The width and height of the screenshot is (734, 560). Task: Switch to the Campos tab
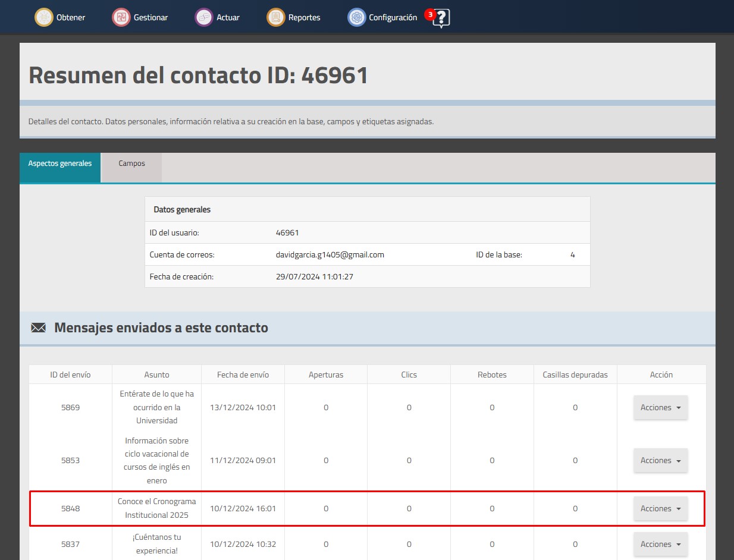click(132, 163)
